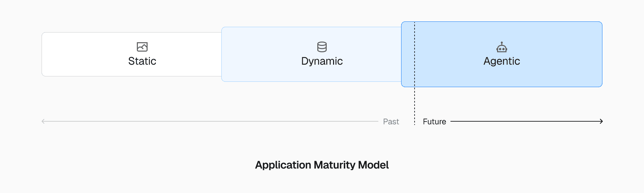This screenshot has height=193, width=644.
Task: Select the Static stage label
Action: tap(142, 61)
